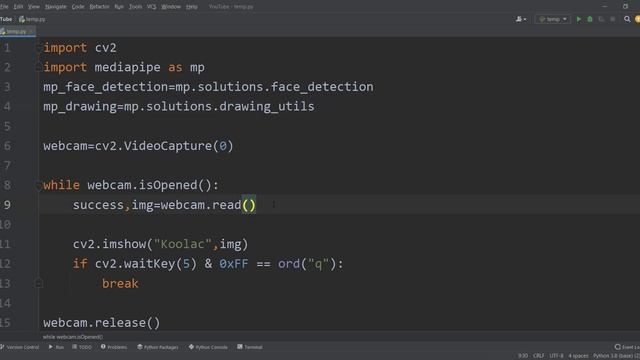Click mp_face_detection variable on line 3
This screenshot has height=360, width=640.
[106, 87]
